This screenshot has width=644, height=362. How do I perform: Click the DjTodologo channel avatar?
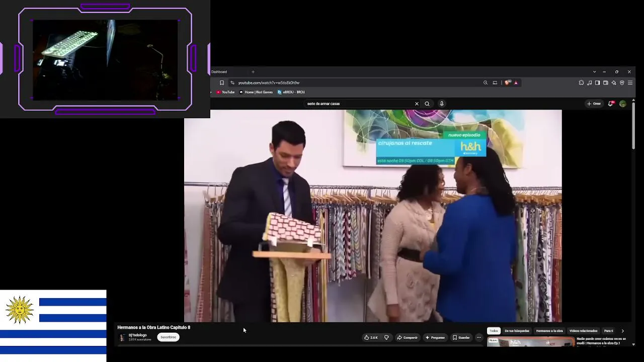pos(122,337)
